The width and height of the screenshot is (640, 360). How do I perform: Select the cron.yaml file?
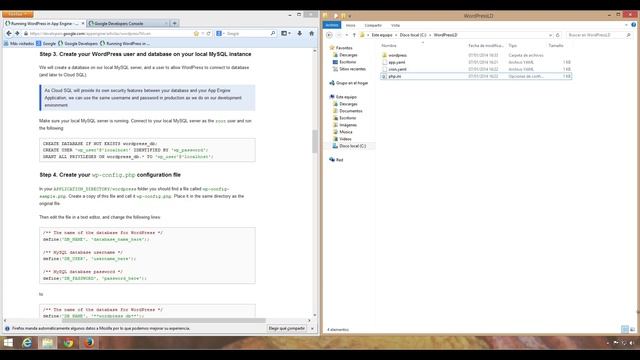click(x=397, y=69)
